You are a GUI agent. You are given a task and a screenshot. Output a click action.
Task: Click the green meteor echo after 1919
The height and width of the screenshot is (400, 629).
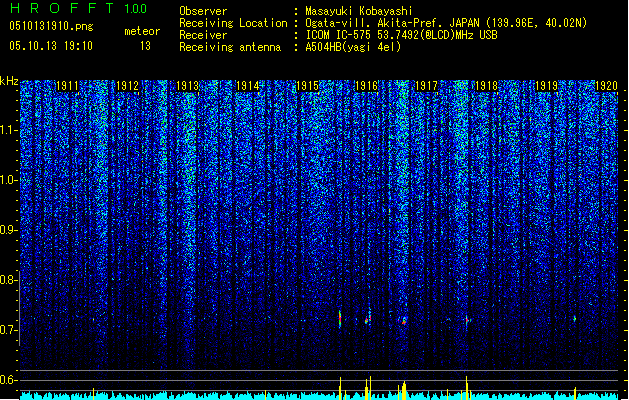click(x=575, y=319)
